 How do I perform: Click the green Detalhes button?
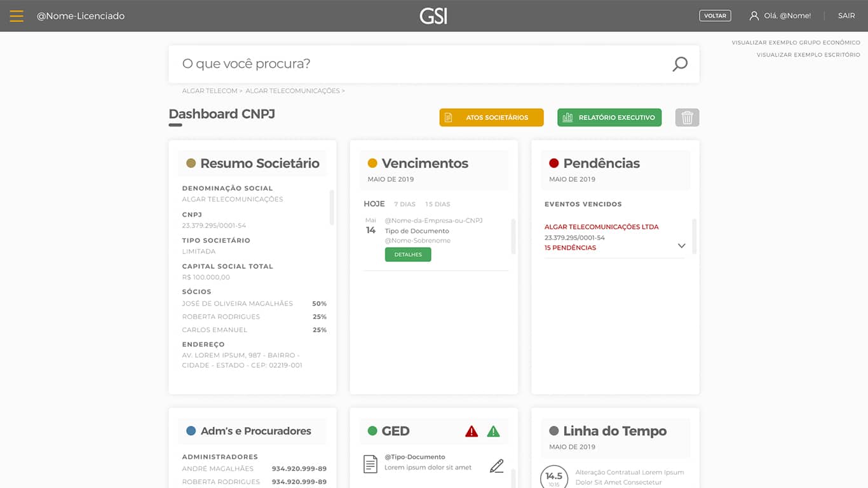click(x=408, y=255)
